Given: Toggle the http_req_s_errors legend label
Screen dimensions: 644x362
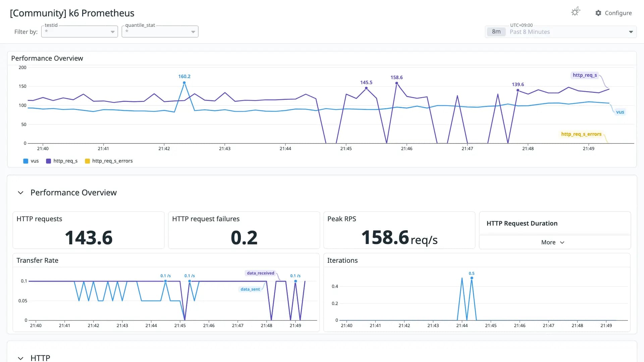Looking at the screenshot, I should 112,161.
